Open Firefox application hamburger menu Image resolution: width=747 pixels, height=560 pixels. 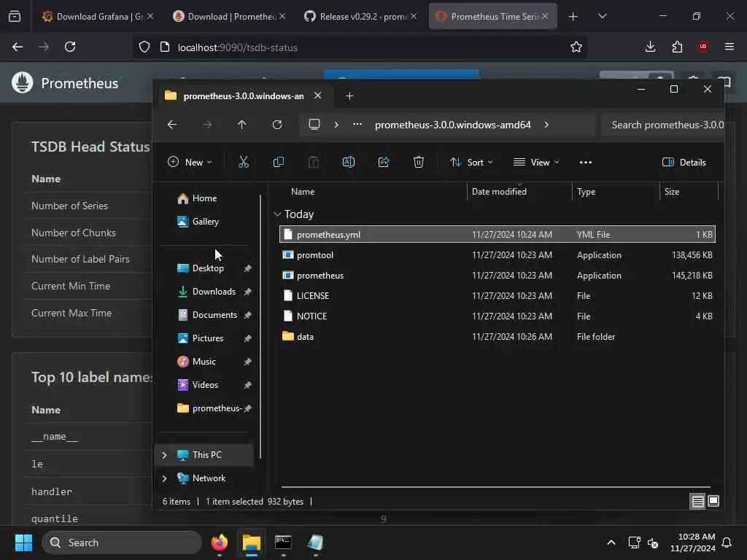pyautogui.click(x=729, y=47)
